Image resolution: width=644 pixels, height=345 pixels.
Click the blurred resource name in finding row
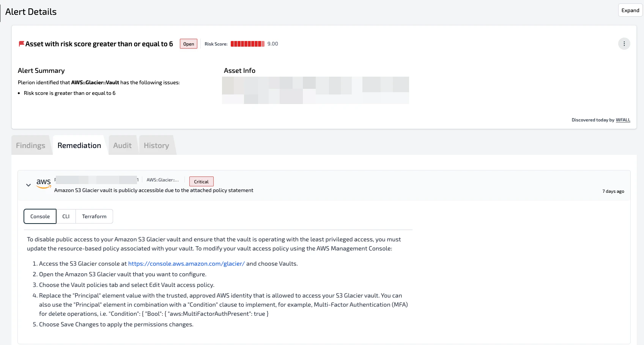pos(96,180)
